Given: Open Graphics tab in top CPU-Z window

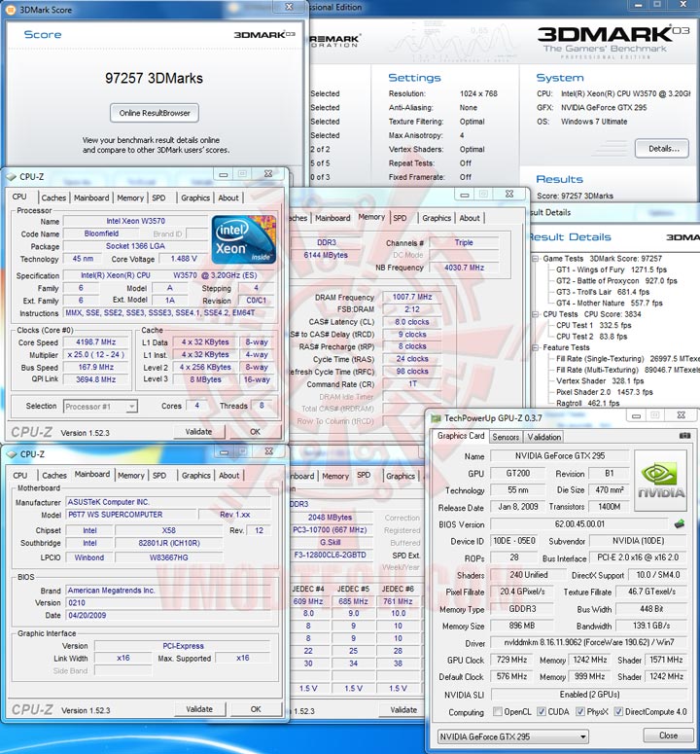Looking at the screenshot, I should pos(195,197).
